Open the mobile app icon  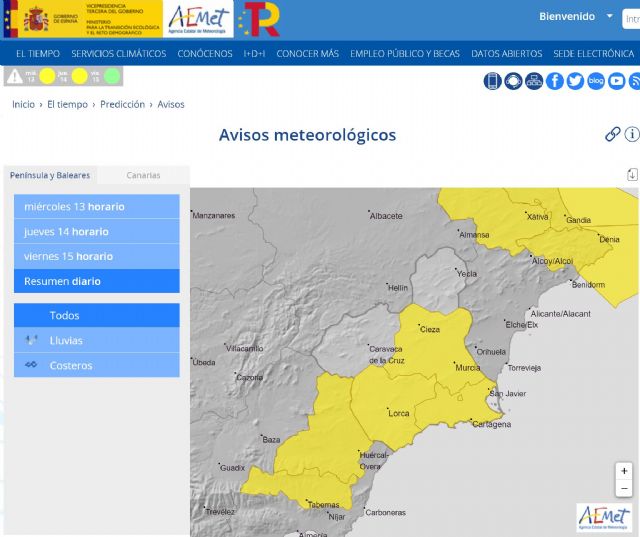(493, 81)
